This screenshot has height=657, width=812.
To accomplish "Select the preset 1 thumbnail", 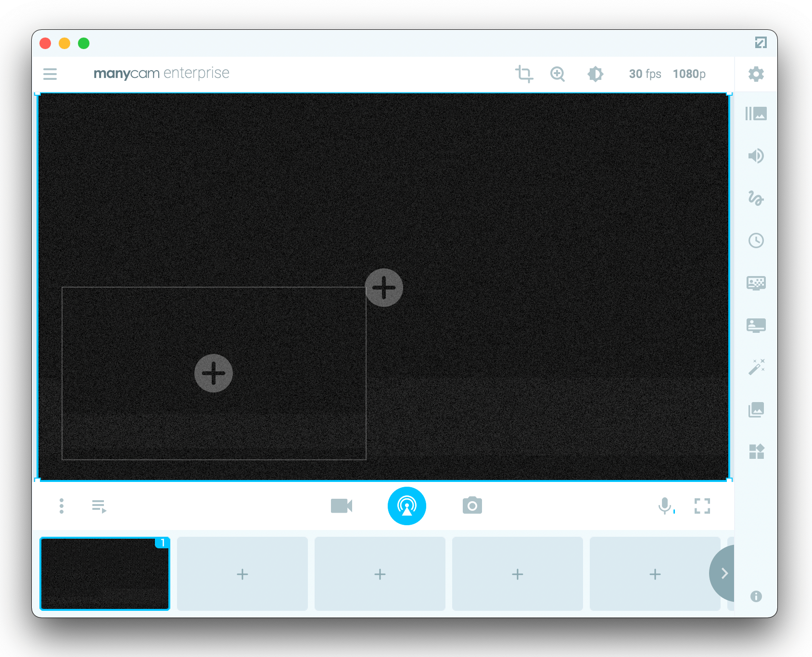I will pos(104,573).
